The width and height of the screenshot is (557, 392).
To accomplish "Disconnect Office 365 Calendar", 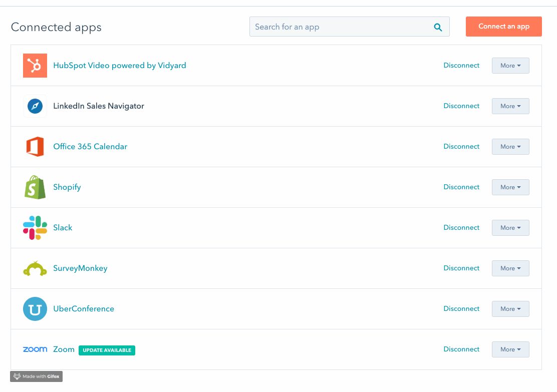I will point(461,146).
